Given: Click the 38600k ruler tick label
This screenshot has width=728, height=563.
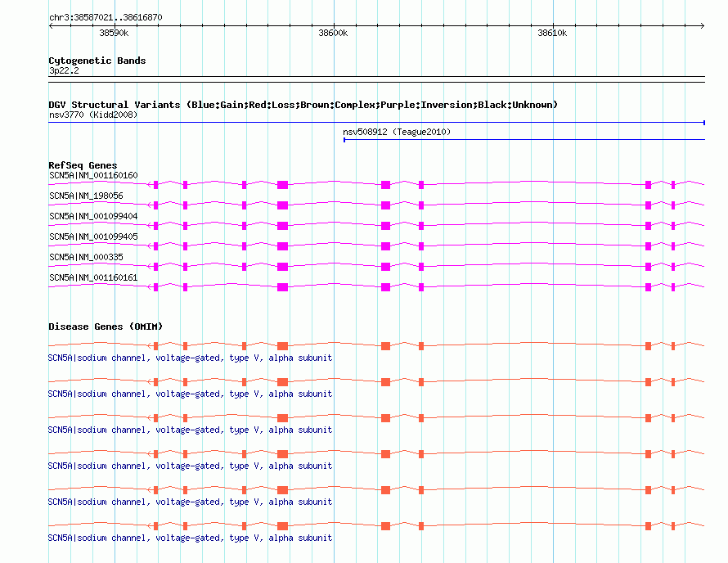Looking at the screenshot, I should coord(333,33).
